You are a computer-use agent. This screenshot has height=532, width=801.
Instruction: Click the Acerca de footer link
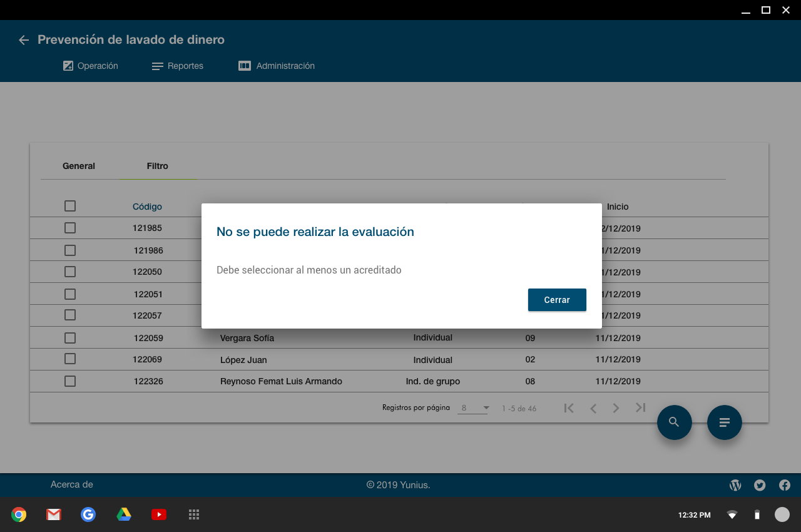(72, 484)
